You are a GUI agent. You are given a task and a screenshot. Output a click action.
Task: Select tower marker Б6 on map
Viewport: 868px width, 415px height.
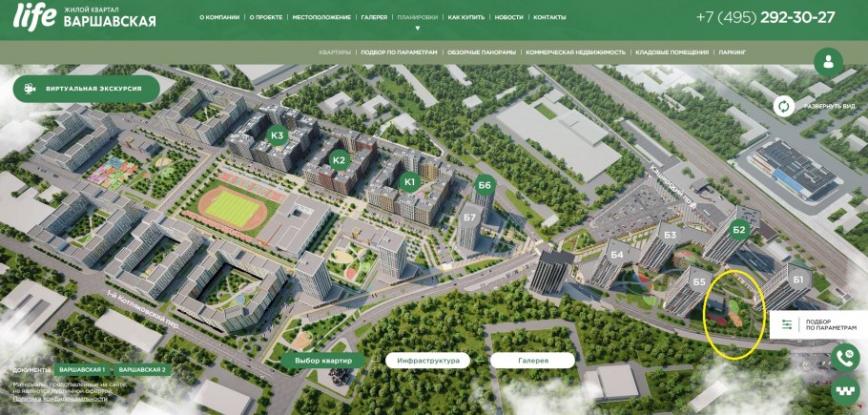tap(485, 184)
